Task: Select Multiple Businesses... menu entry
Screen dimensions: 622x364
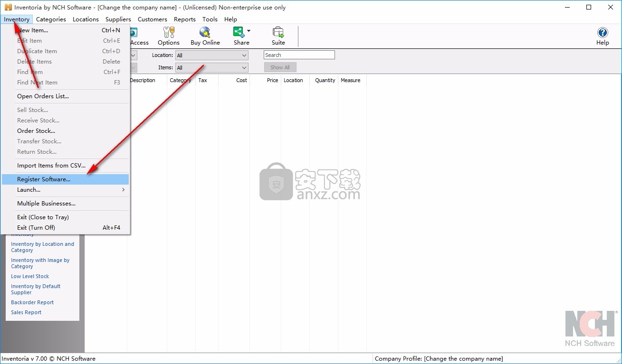Action: [x=65, y=204]
